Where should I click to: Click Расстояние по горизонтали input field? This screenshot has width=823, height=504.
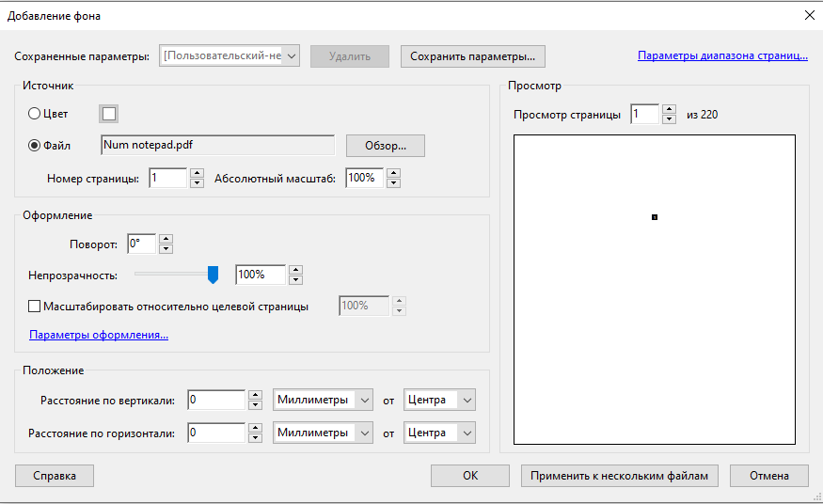(216, 433)
